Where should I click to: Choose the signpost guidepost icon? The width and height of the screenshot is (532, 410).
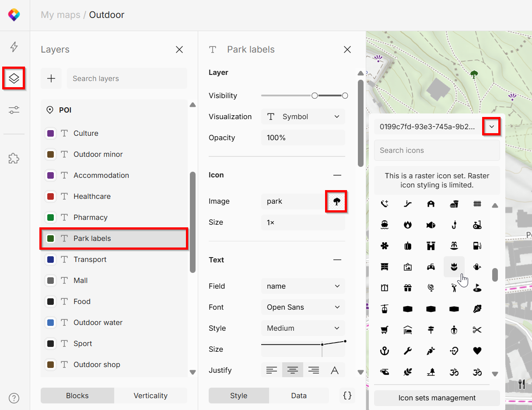pyautogui.click(x=431, y=330)
